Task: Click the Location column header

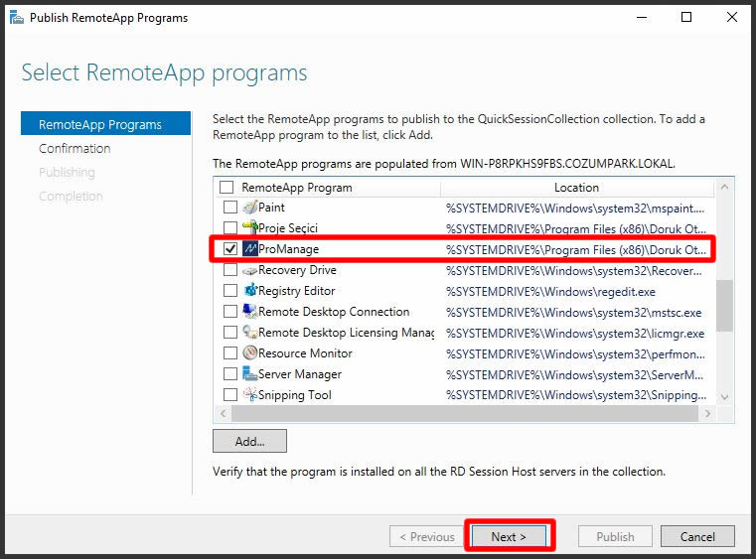Action: [x=576, y=188]
